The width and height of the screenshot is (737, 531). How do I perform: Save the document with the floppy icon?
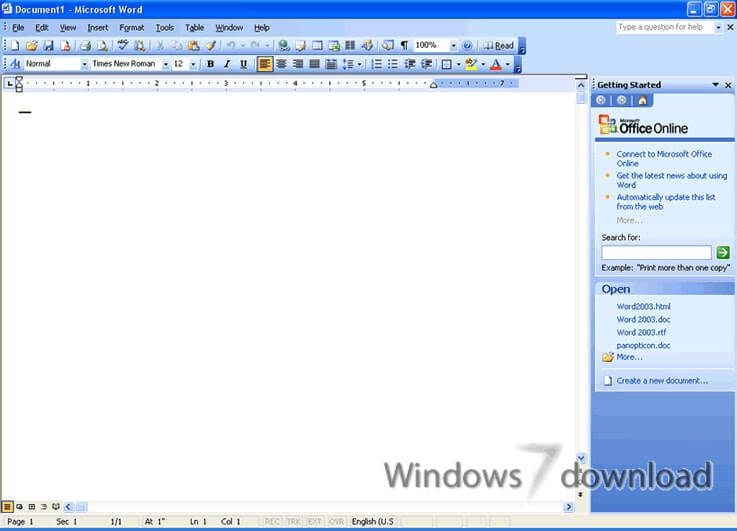click(x=48, y=46)
